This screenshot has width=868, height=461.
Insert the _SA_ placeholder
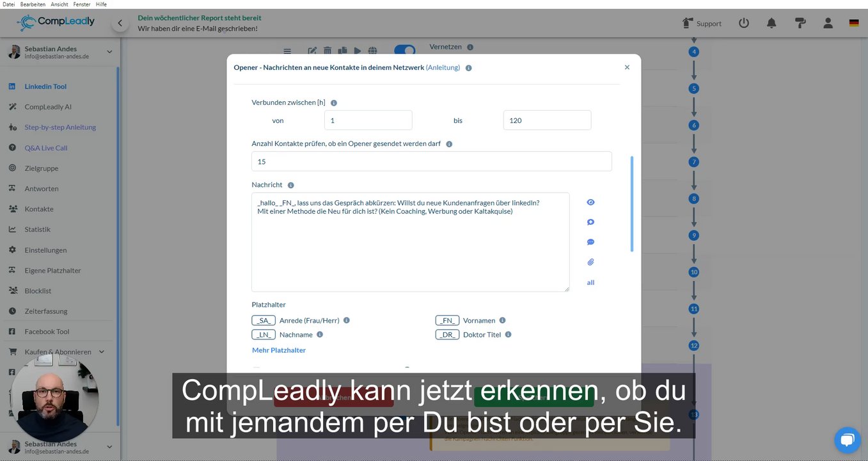click(x=264, y=320)
